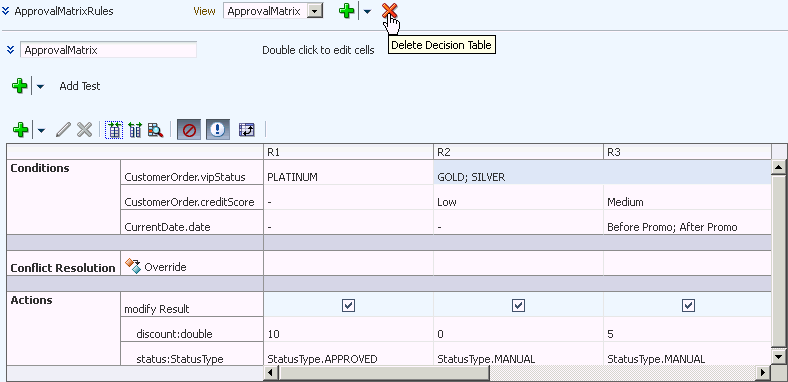This screenshot has width=788, height=382.
Task: Uncheck modify Result checkbox for R1
Action: tap(348, 305)
